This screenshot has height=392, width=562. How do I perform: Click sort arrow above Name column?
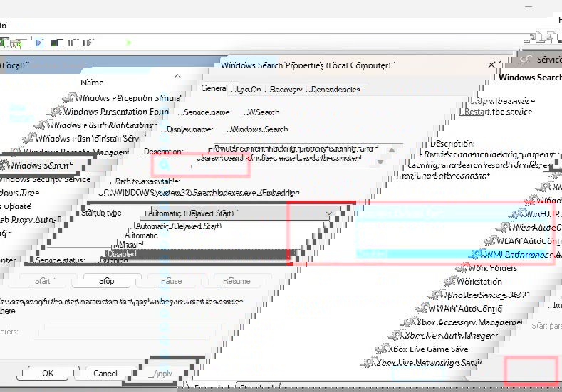point(178,76)
